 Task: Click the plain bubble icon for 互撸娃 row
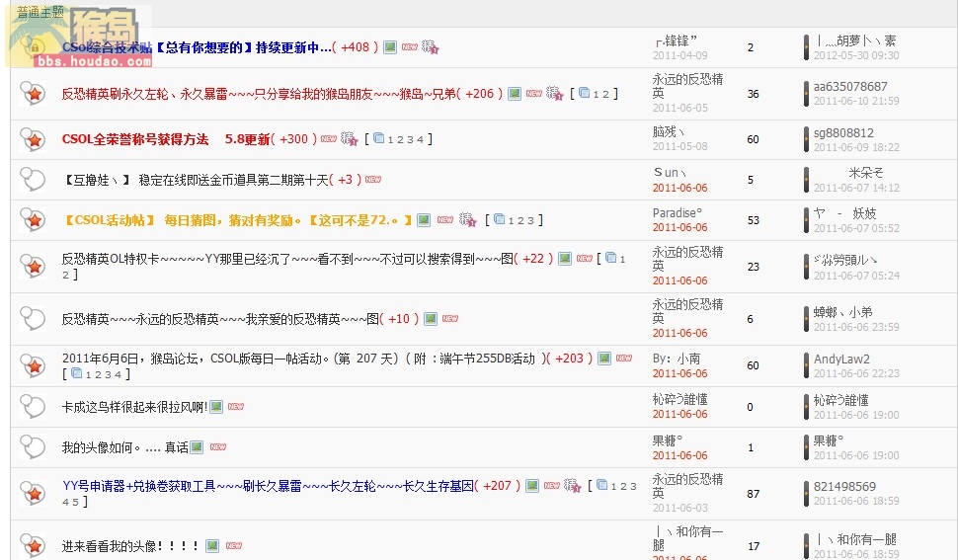tap(33, 180)
